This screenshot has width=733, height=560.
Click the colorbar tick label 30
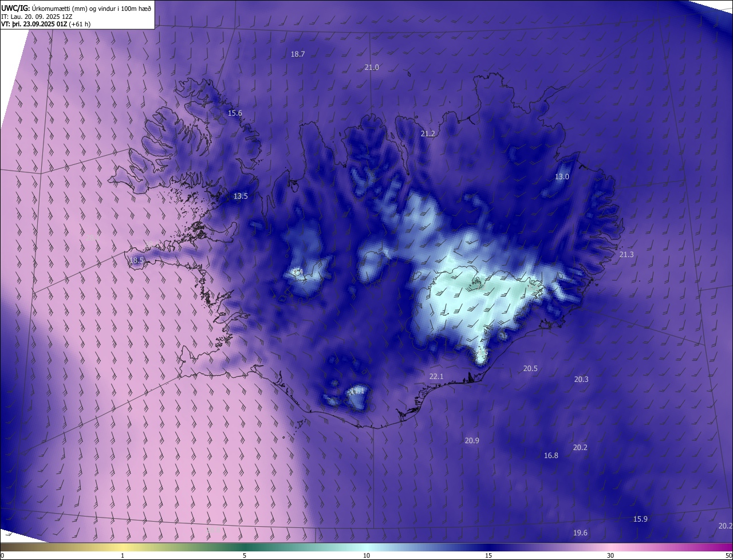(x=610, y=556)
